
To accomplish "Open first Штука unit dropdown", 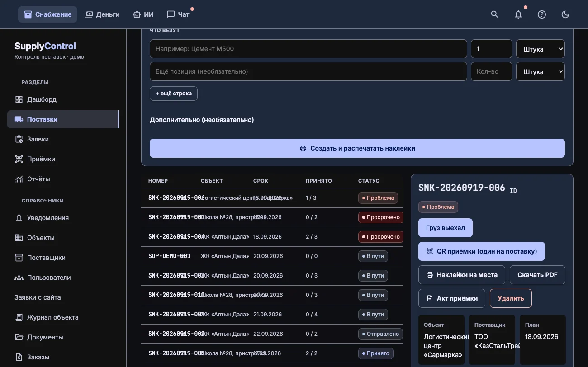I will coord(541,49).
